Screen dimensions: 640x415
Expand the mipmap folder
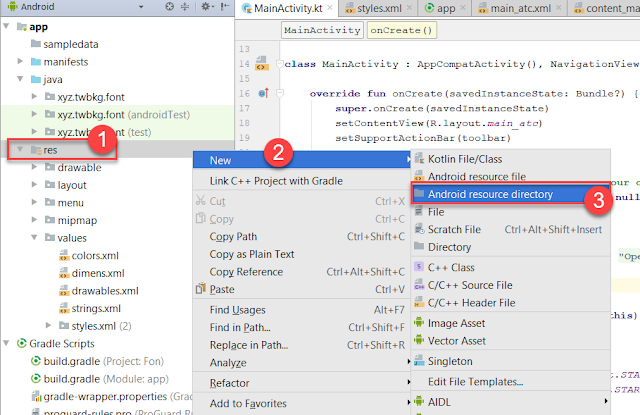click(x=34, y=220)
